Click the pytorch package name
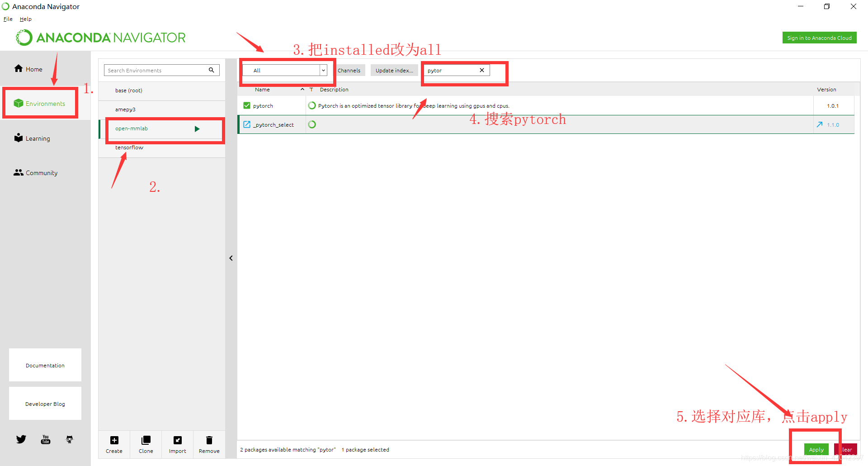This screenshot has width=868, height=466. pyautogui.click(x=263, y=105)
